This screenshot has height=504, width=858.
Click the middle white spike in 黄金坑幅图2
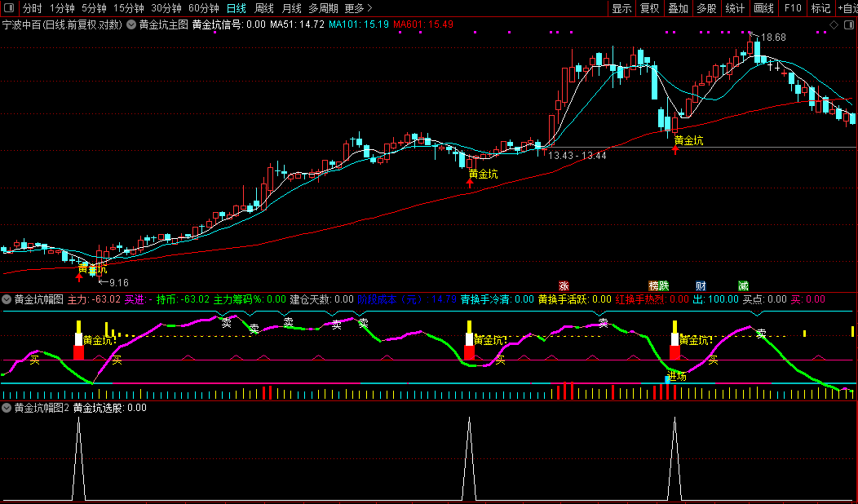pos(469,458)
